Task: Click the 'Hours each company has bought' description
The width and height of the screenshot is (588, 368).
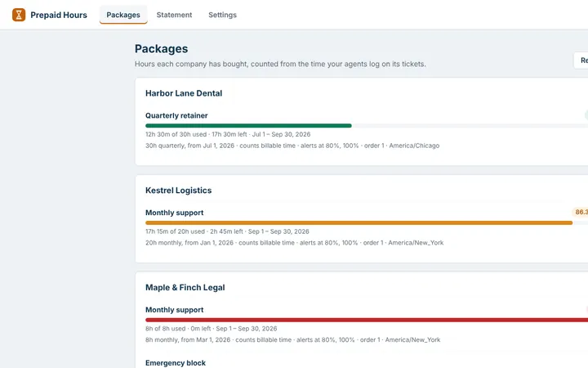Action: pos(280,65)
